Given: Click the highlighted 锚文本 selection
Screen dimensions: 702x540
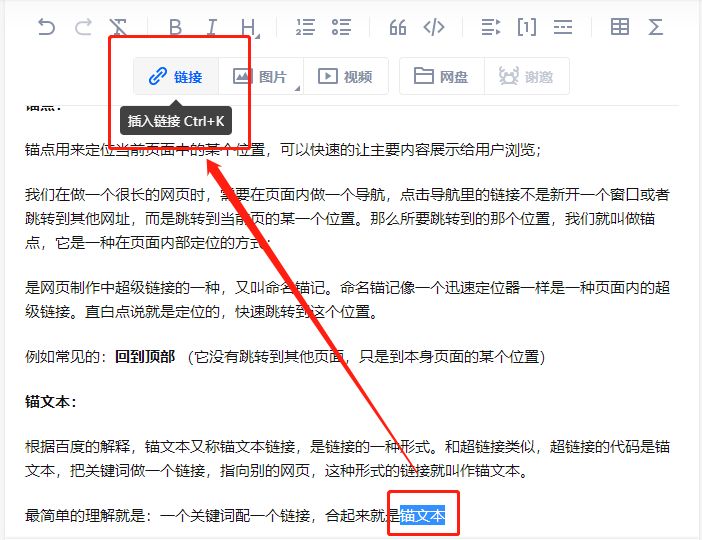Looking at the screenshot, I should [x=422, y=515].
